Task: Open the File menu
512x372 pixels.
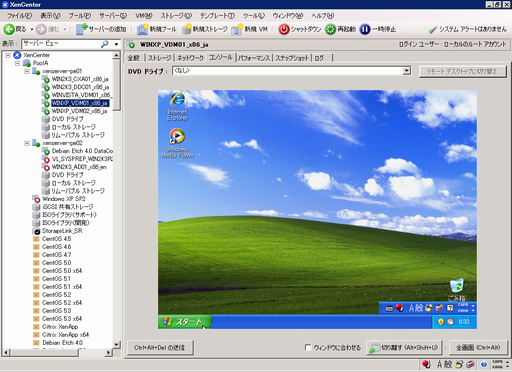Action: (x=19, y=16)
